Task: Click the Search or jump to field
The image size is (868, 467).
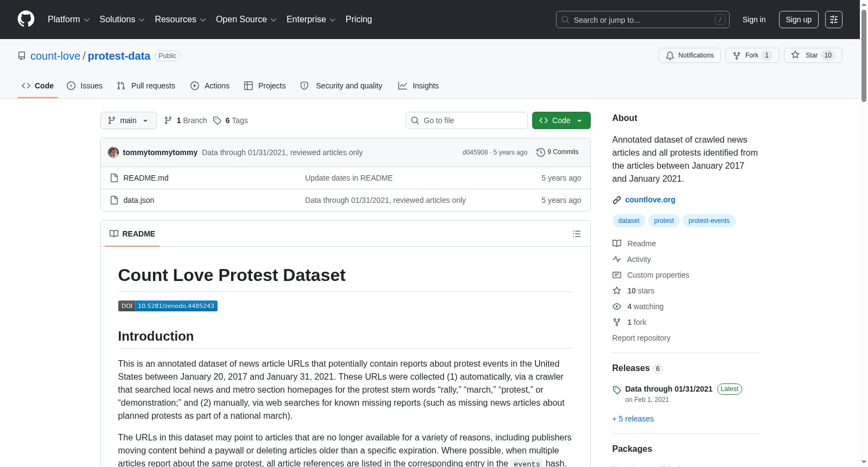Action: click(643, 20)
